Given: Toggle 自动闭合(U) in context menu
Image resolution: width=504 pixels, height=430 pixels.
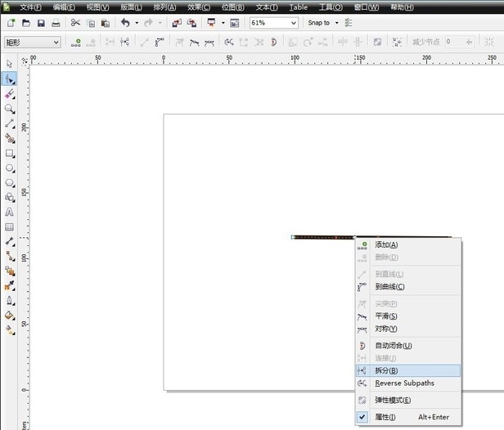Looking at the screenshot, I should (x=393, y=346).
